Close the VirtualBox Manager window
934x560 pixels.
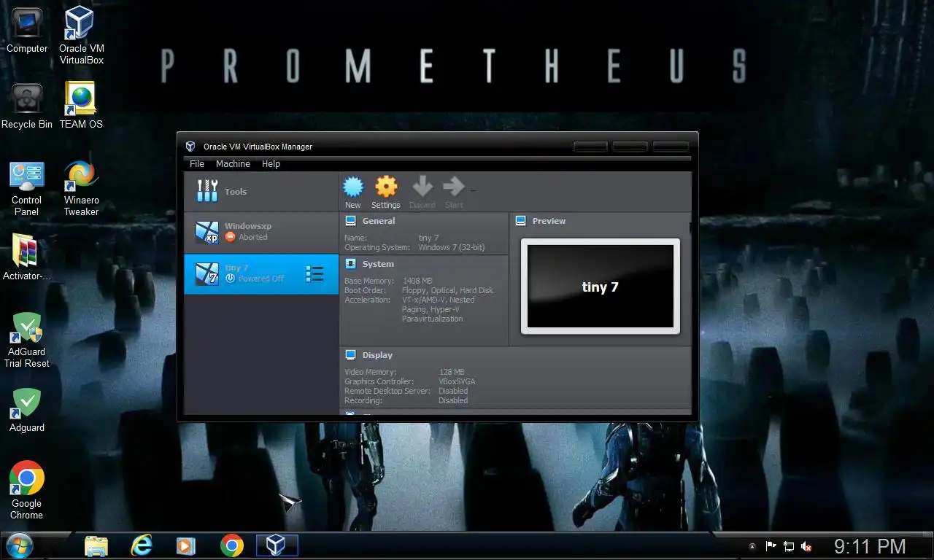pyautogui.click(x=671, y=146)
